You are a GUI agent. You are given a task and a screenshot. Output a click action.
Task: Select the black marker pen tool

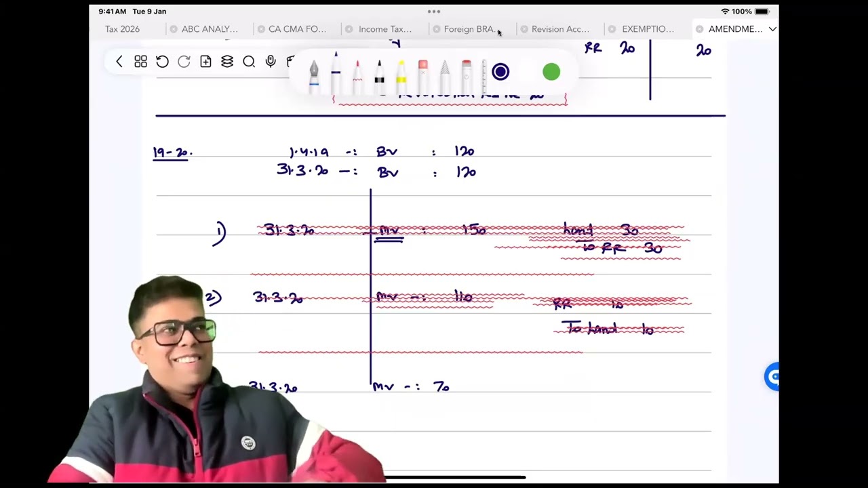(379, 76)
